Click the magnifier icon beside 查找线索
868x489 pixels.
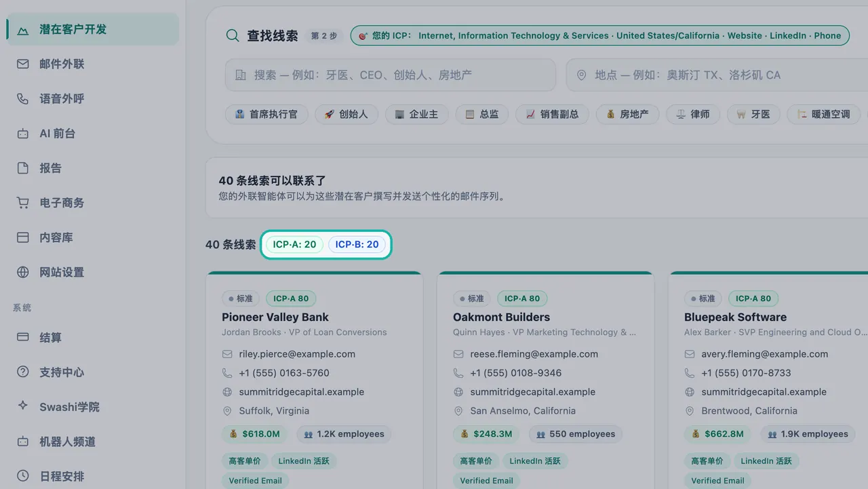coord(233,36)
